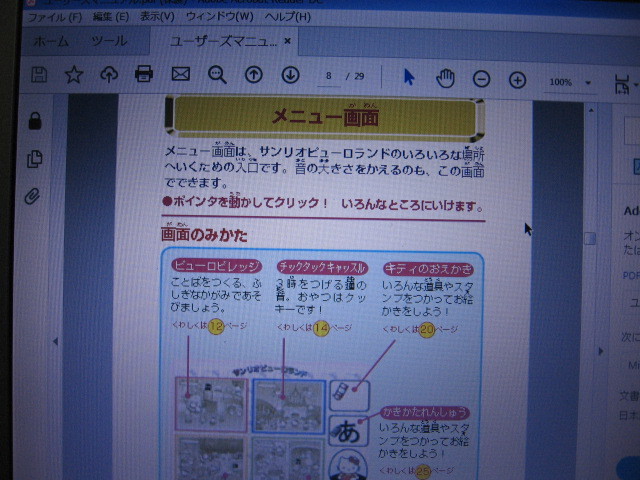The height and width of the screenshot is (480, 640).
Task: Close the ユーザーズマニュ... document tab
Action: (288, 41)
